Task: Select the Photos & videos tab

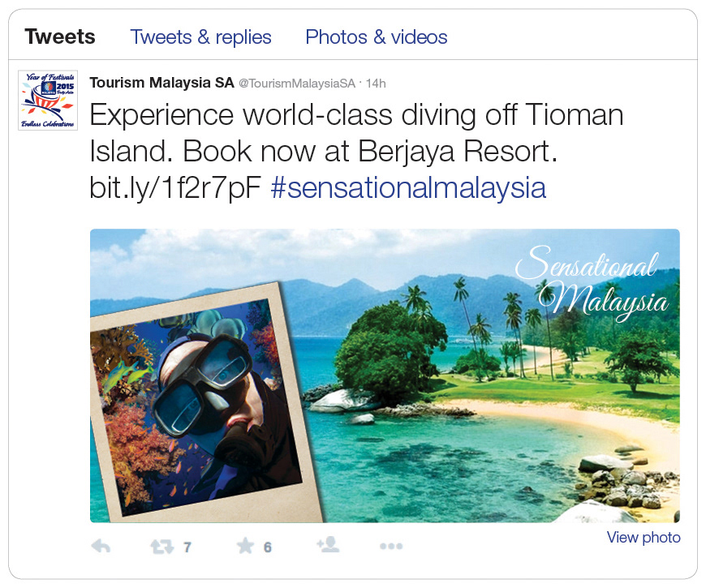Action: (x=377, y=36)
